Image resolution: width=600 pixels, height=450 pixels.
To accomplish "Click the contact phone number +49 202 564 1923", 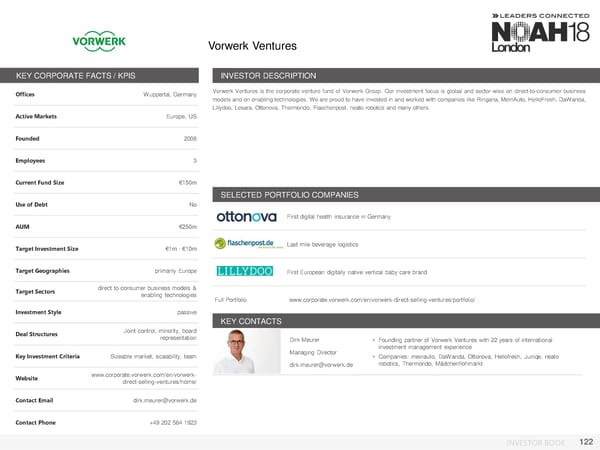I will tap(180, 423).
